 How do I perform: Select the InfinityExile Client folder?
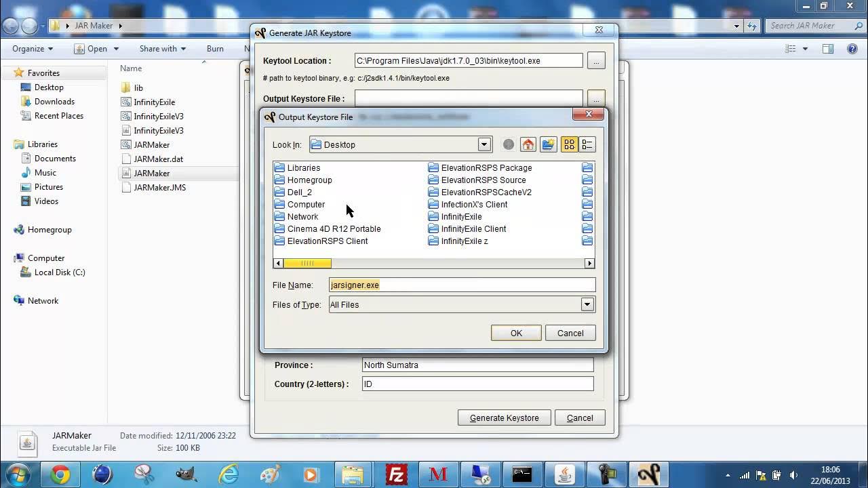[x=467, y=228]
